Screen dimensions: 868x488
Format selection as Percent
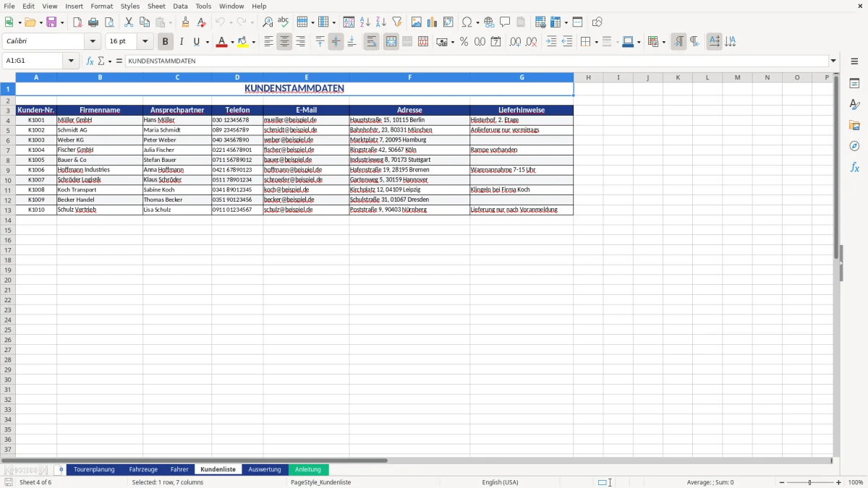(464, 42)
